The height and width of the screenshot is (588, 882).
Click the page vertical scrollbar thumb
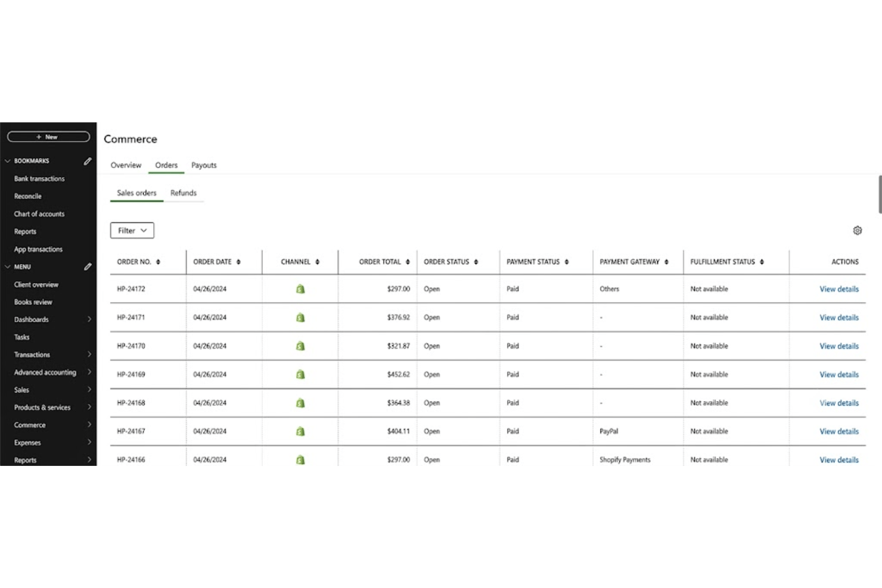coord(880,194)
